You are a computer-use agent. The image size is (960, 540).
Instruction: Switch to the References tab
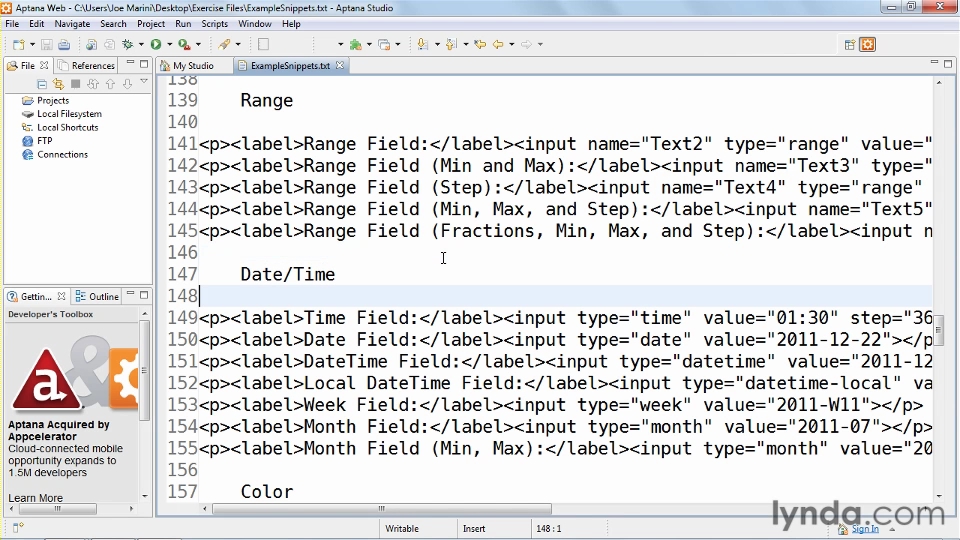coord(86,66)
